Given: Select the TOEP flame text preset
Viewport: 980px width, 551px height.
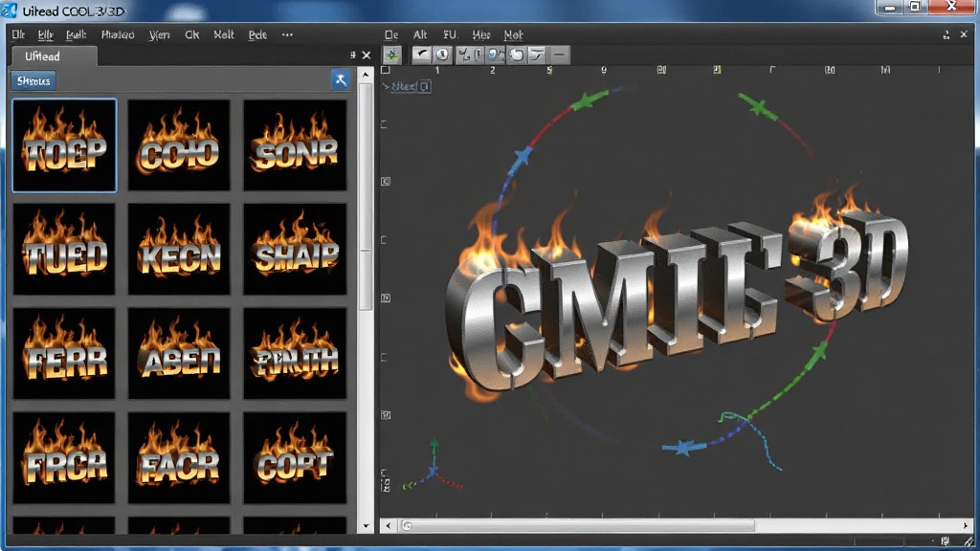Looking at the screenshot, I should click(64, 145).
